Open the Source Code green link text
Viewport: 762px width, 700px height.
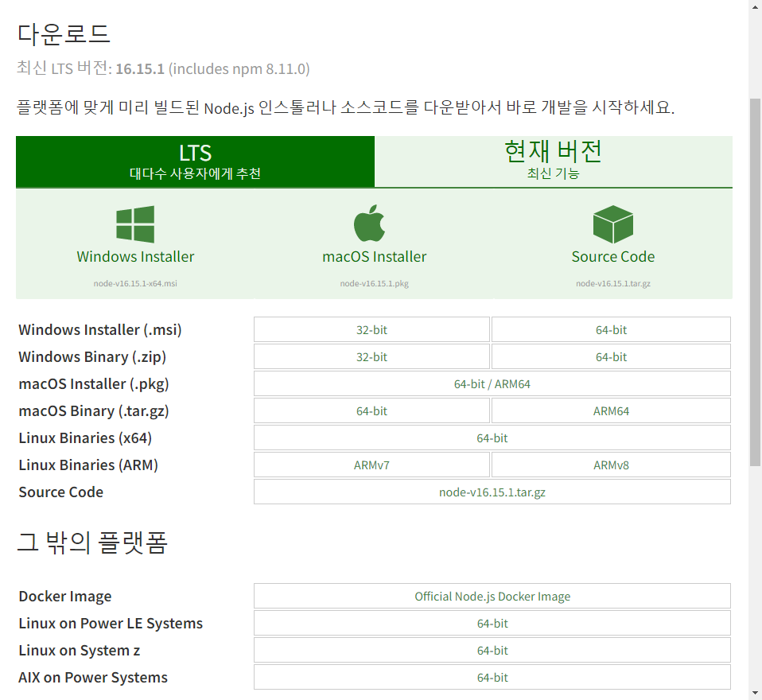coord(612,257)
